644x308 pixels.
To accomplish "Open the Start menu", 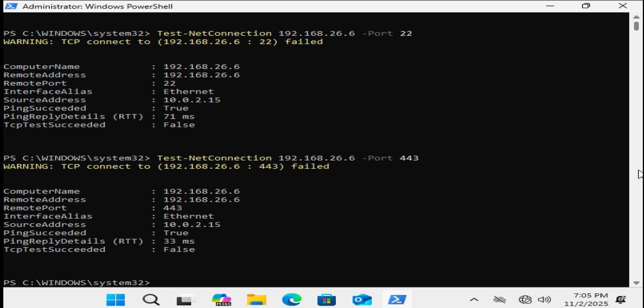I will (115, 299).
